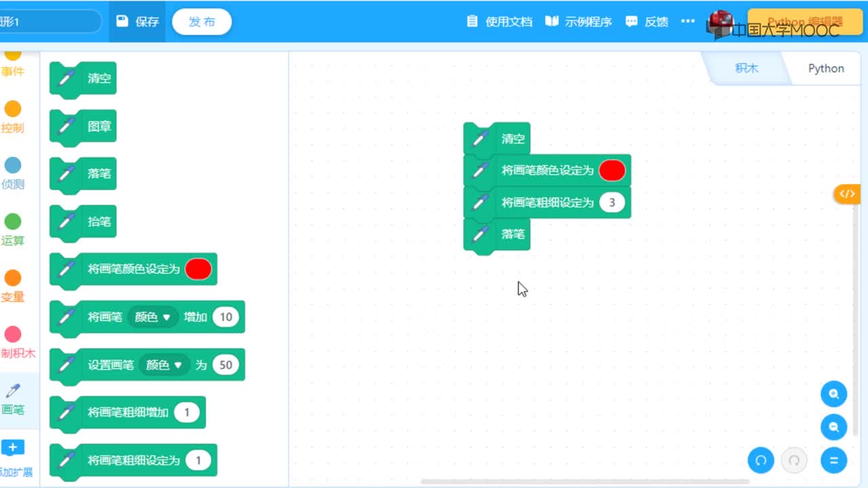Screen dimensions: 868x488
Task: Click the 反馈 chat bubble icon
Action: tap(631, 22)
